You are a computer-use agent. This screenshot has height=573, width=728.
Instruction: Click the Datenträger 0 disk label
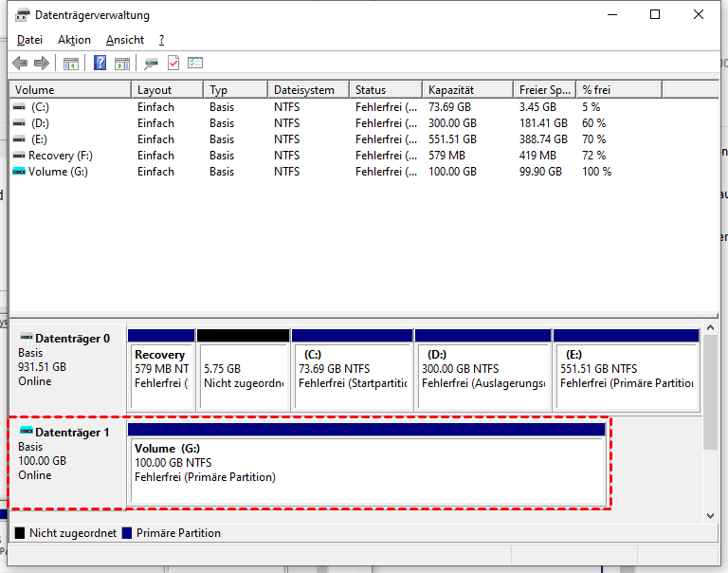72,339
